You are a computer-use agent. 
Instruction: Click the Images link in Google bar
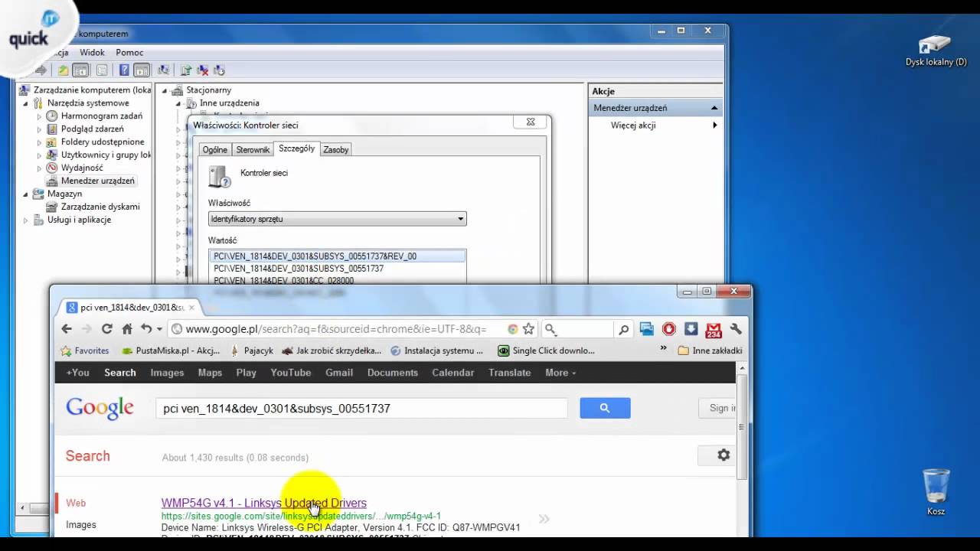(167, 373)
